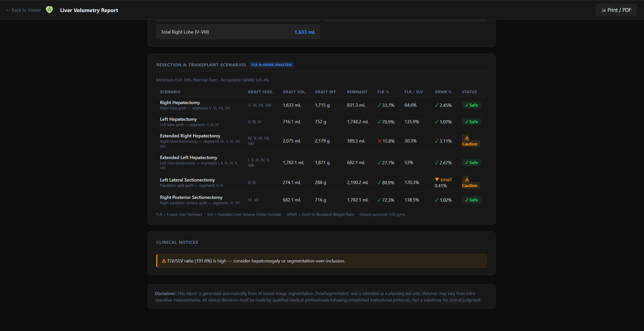
Task: Click the FLR & GRWR ANALYSIS badge
Action: (x=271, y=65)
